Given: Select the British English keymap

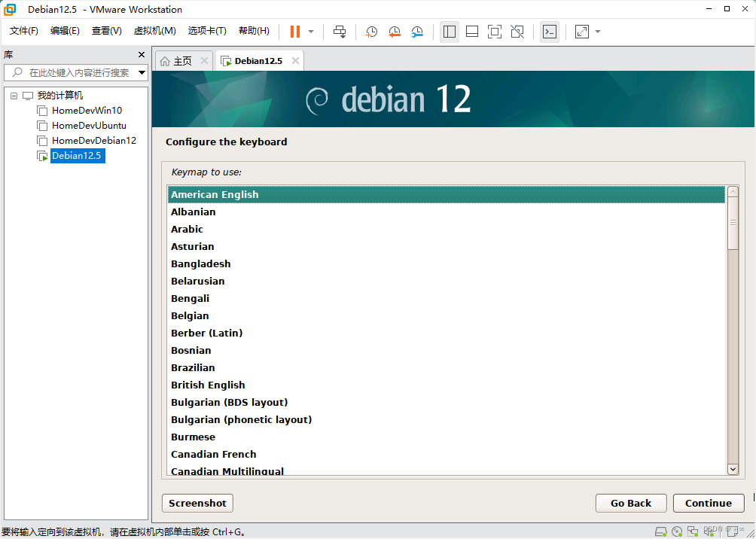Looking at the screenshot, I should [x=208, y=385].
